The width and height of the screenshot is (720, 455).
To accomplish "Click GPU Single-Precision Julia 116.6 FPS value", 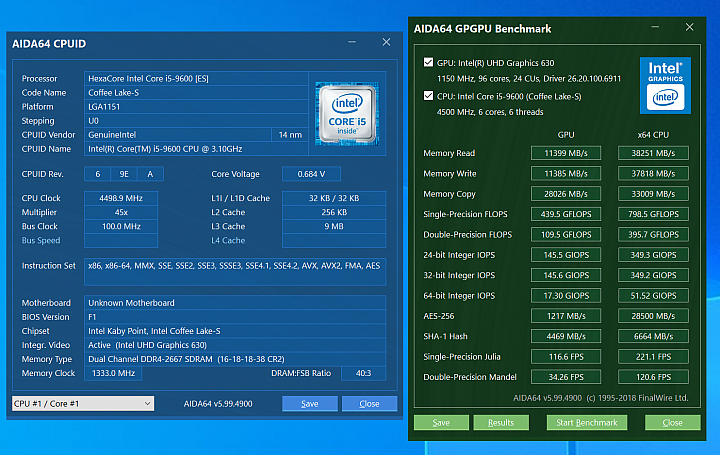I will (x=566, y=357).
